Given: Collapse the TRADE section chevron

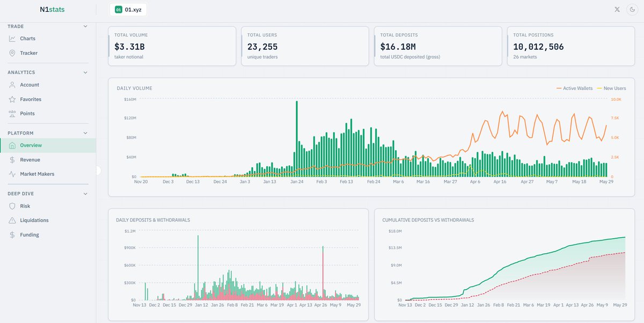Looking at the screenshot, I should 85,26.
